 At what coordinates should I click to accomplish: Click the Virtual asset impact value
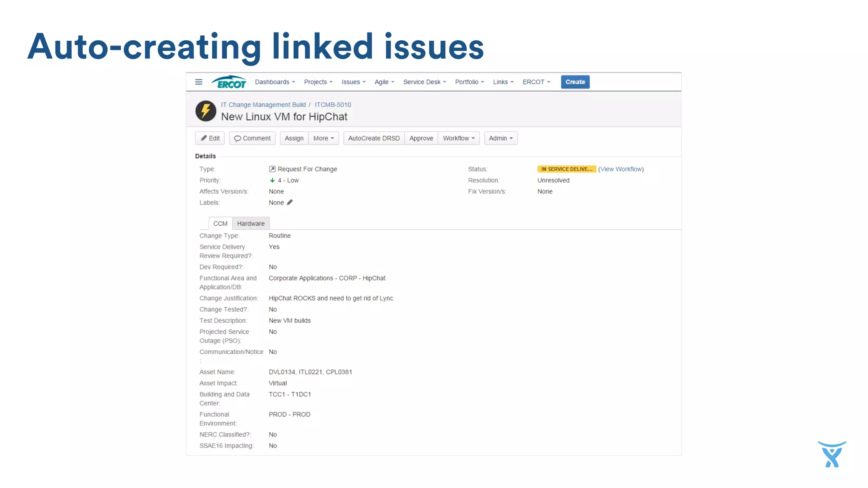(x=278, y=383)
